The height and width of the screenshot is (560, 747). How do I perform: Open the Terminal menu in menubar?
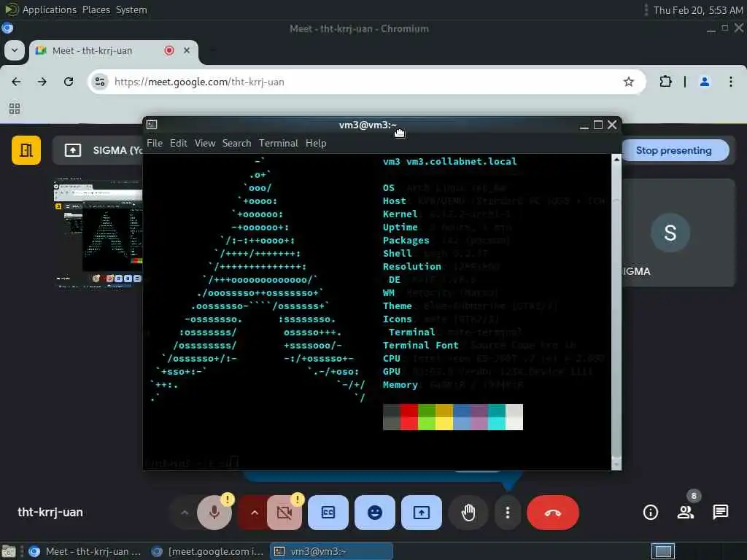pyautogui.click(x=278, y=144)
